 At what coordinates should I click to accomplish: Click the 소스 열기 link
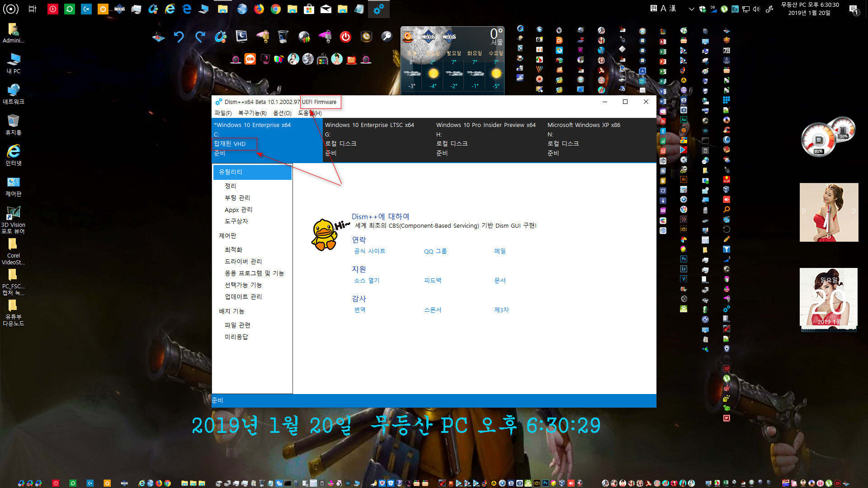click(367, 281)
